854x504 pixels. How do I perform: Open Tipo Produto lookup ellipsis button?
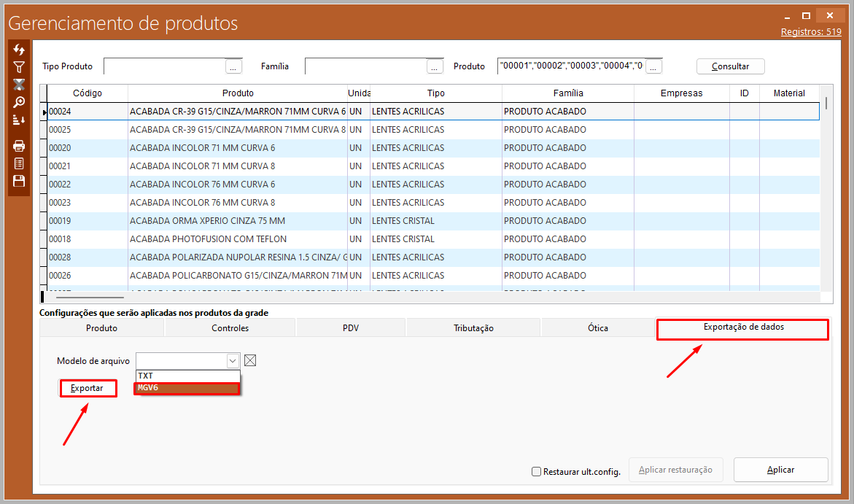coord(233,66)
